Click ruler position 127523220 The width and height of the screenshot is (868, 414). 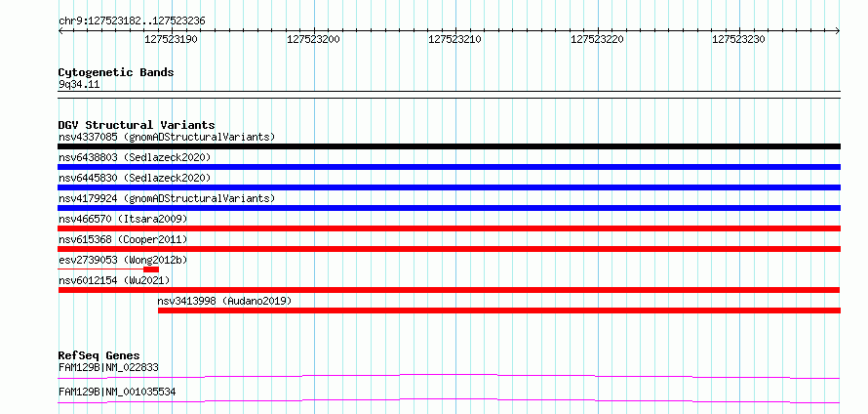pyautogui.click(x=597, y=39)
